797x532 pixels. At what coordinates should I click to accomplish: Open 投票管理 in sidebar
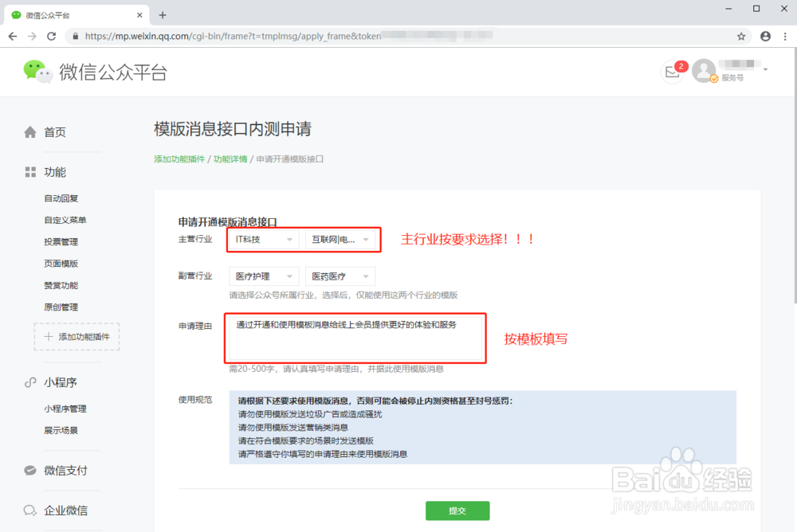point(61,242)
